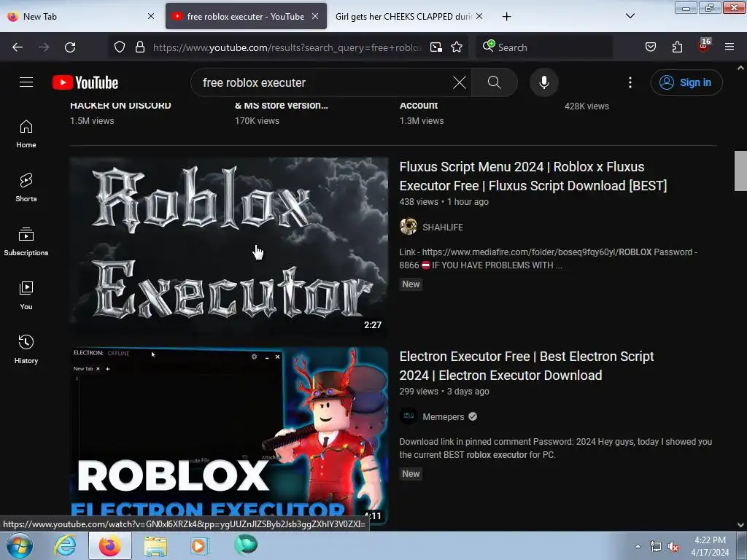This screenshot has height=560, width=747.
Task: Go back with Firefox back arrow
Action: coord(18,47)
